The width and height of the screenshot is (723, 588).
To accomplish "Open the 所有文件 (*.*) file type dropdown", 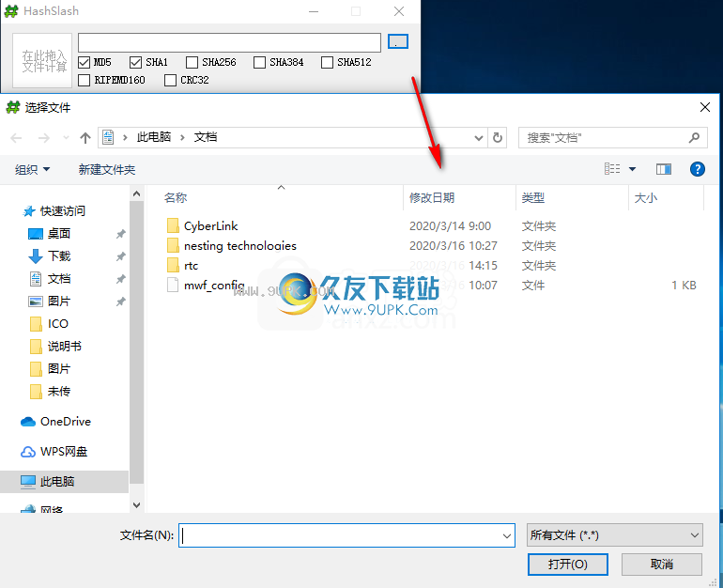I will 615,535.
